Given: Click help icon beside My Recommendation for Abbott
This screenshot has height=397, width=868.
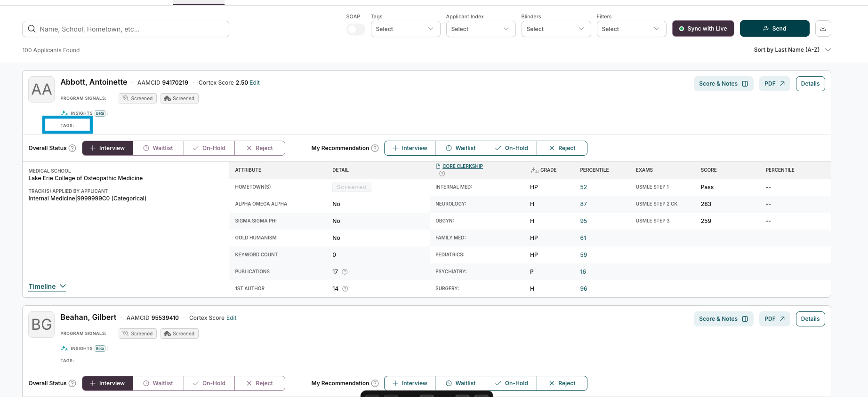Looking at the screenshot, I should 375,148.
